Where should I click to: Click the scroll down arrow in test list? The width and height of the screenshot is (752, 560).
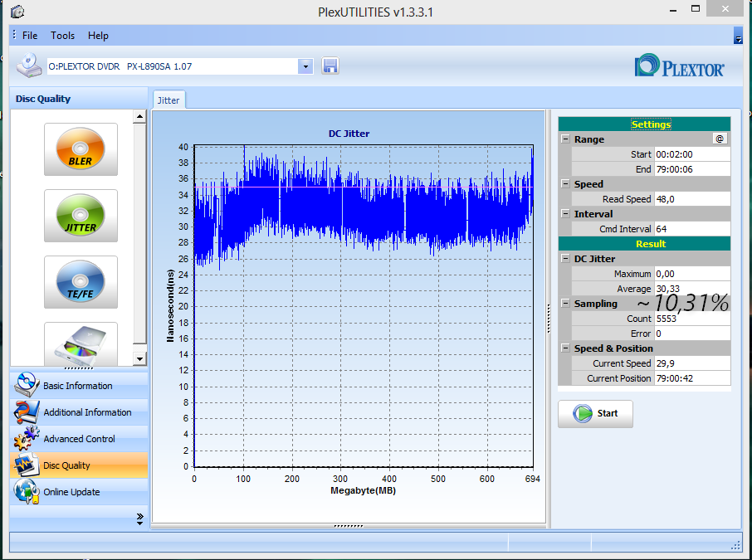[139, 358]
